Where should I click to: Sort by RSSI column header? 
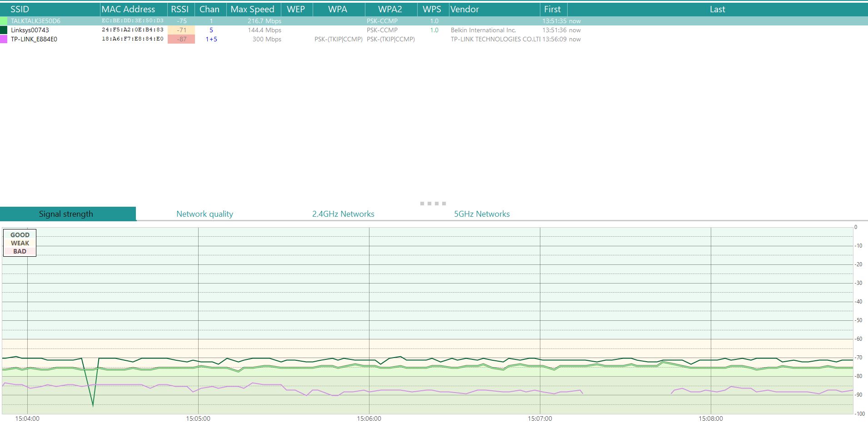pyautogui.click(x=180, y=9)
